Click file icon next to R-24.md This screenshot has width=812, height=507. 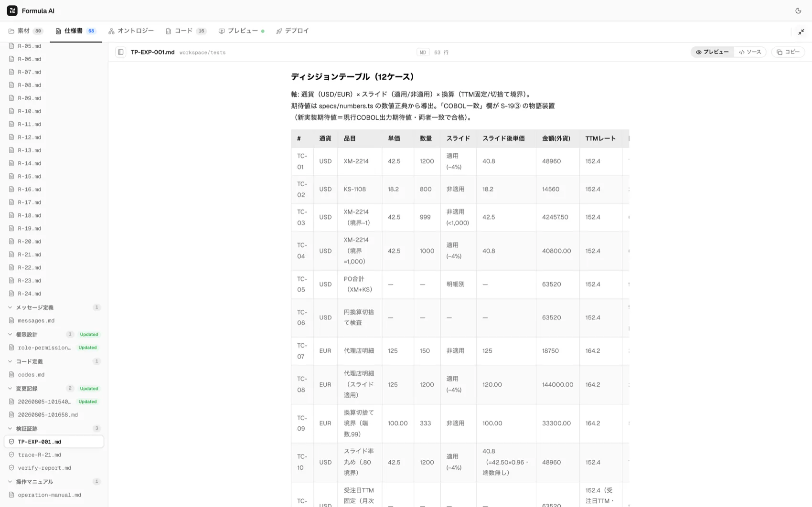tap(11, 294)
